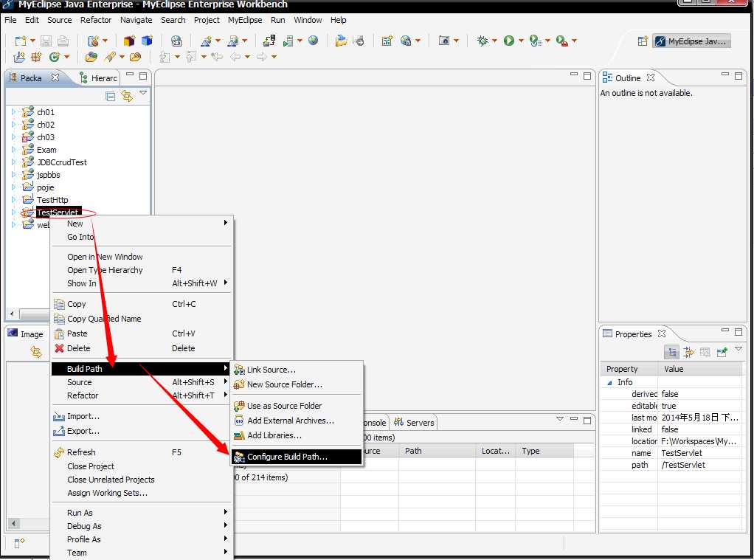This screenshot has width=754, height=560.
Task: Open the New wizard dropdown arrow
Action: point(32,41)
